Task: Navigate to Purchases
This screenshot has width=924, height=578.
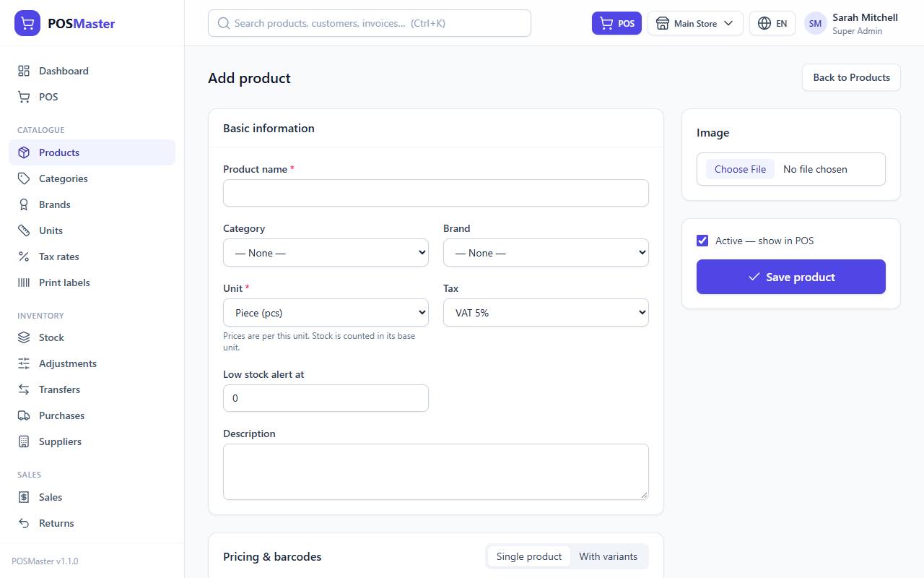Action: coord(92,415)
